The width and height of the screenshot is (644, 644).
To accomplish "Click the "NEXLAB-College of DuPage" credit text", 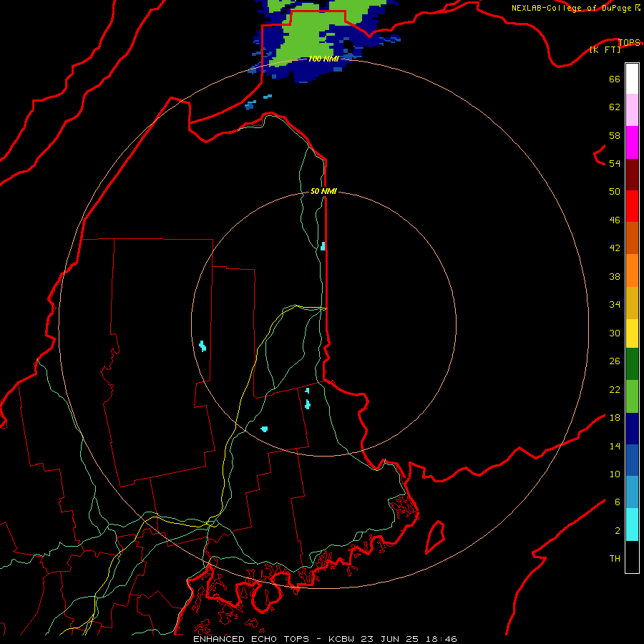I will [573, 8].
